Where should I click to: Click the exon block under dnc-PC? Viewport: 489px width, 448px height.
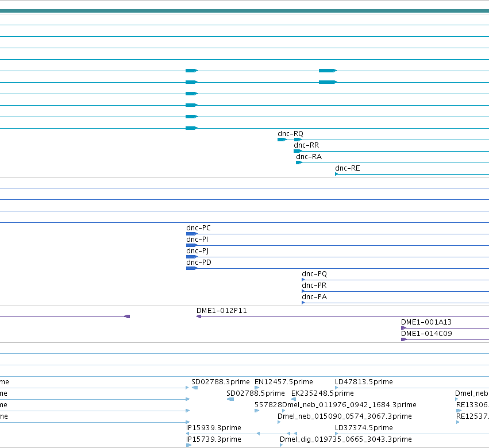191,234
